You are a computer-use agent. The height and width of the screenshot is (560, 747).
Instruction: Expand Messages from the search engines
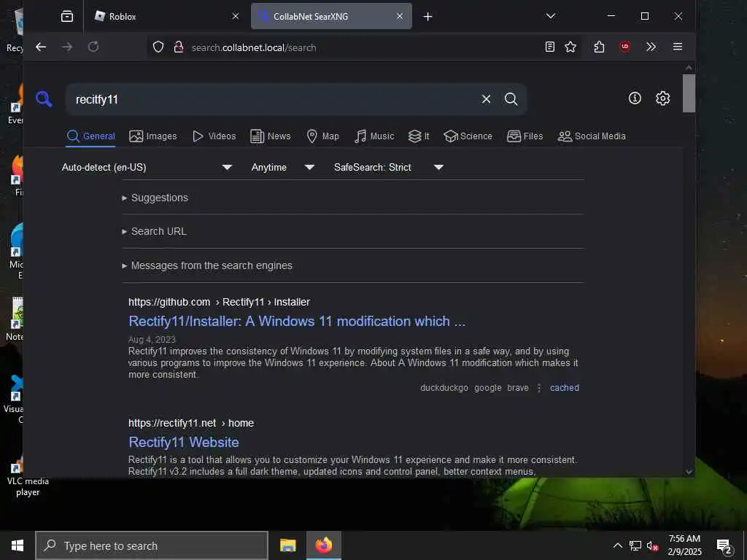[x=207, y=265]
